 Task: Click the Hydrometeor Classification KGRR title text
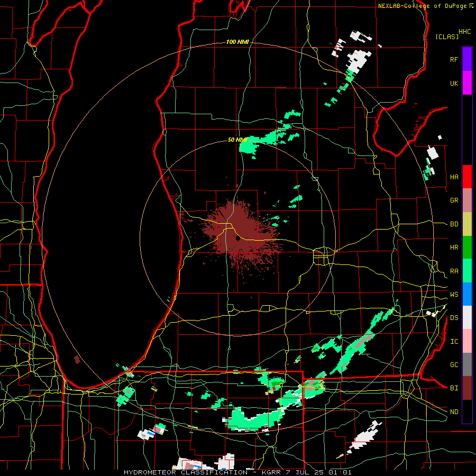[x=237, y=472]
